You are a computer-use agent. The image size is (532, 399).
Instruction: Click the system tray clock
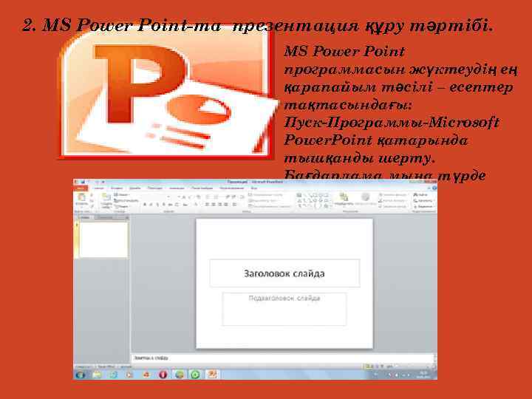424,375
